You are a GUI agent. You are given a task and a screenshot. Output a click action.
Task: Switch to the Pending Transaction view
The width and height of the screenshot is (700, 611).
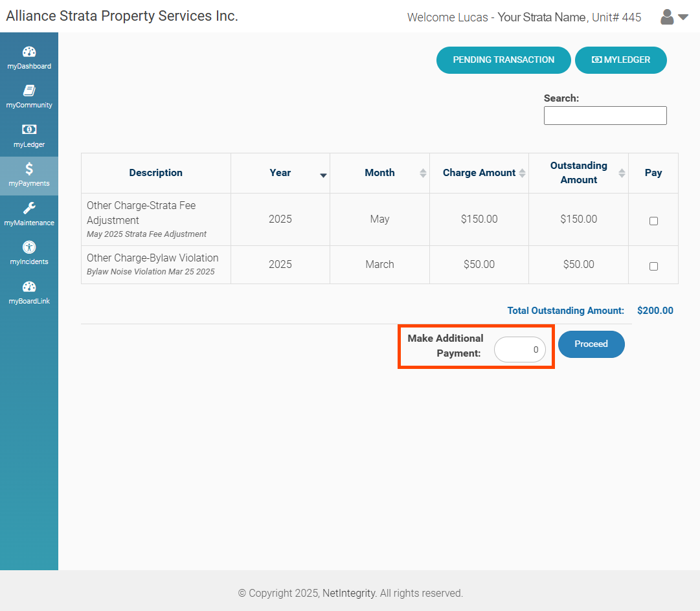coord(503,60)
